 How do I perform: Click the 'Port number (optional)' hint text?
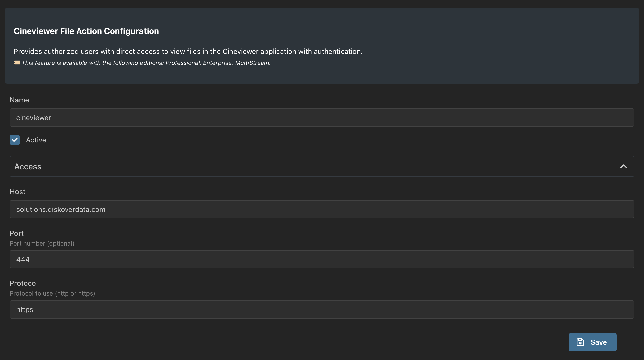point(42,243)
